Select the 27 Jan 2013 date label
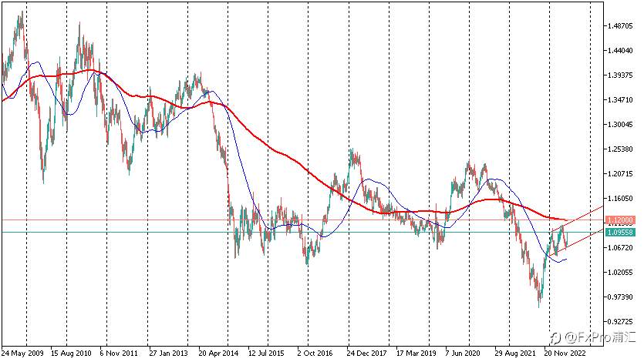 tap(168, 353)
